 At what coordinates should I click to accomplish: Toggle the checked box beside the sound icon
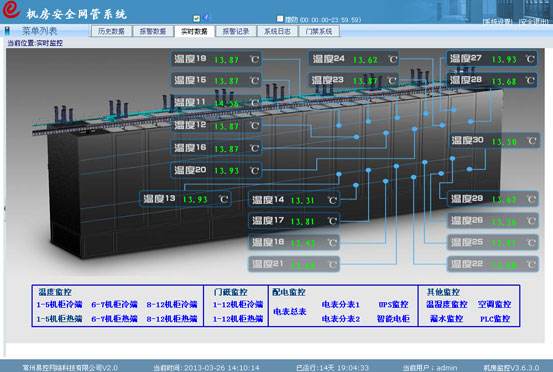coord(197,18)
